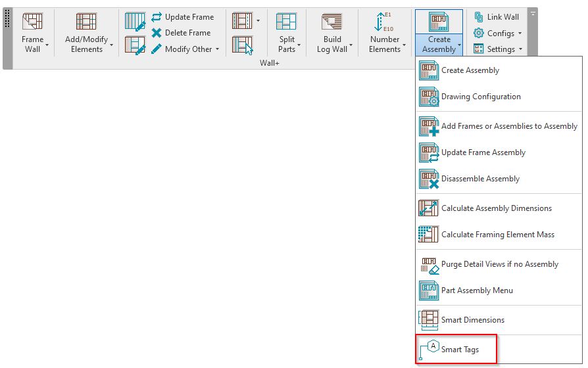588x368 pixels.
Task: Choose Drawing Configuration from the menu
Action: click(499, 97)
